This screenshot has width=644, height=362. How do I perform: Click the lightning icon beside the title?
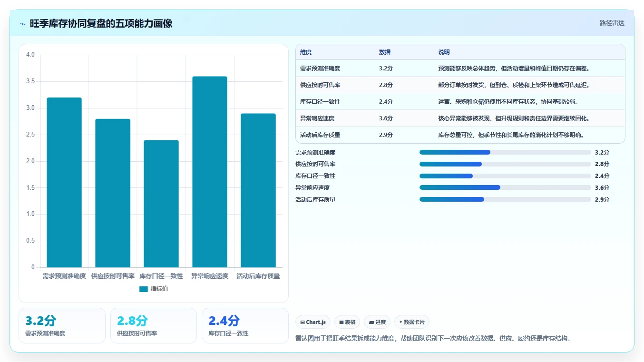point(22,24)
